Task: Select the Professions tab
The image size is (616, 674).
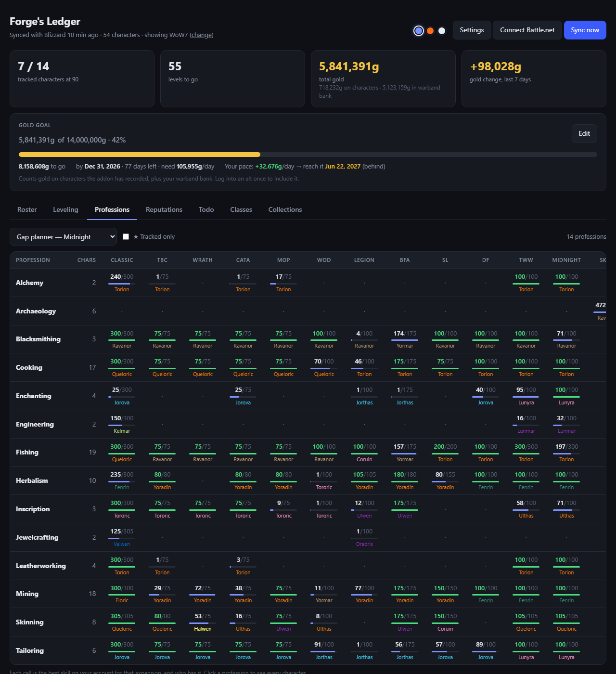Action: [x=112, y=209]
